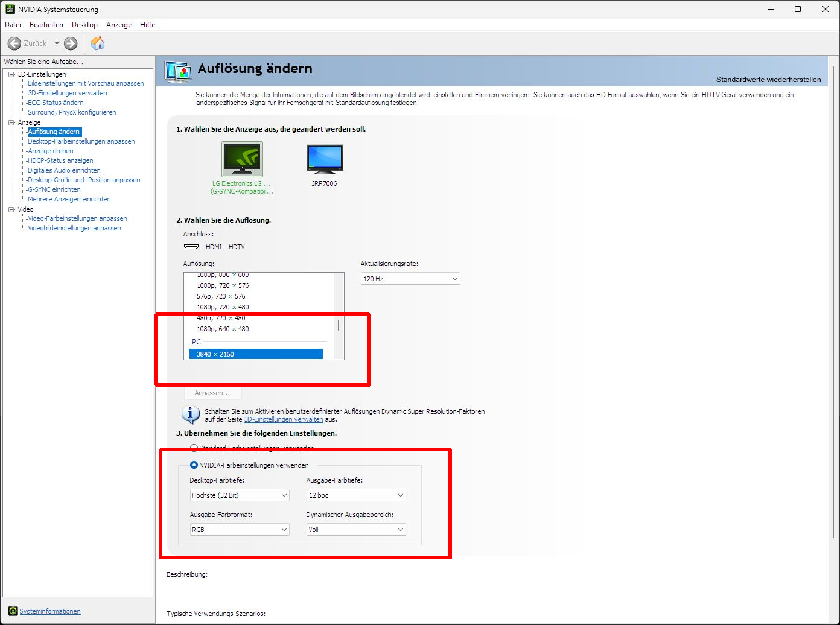Click the Anpassen... button
This screenshot has width=840, height=625.
click(212, 393)
